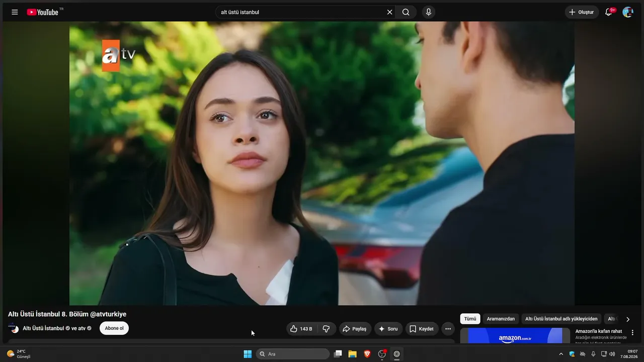
Task: Open the Amazon'la kafan rahat ad title
Action: [599, 331]
